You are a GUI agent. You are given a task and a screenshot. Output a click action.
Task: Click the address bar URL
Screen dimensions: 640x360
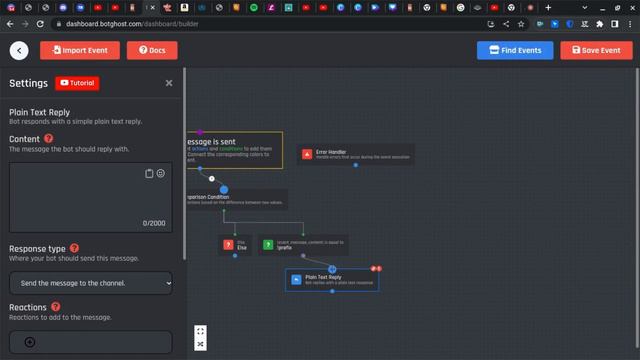tap(132, 24)
